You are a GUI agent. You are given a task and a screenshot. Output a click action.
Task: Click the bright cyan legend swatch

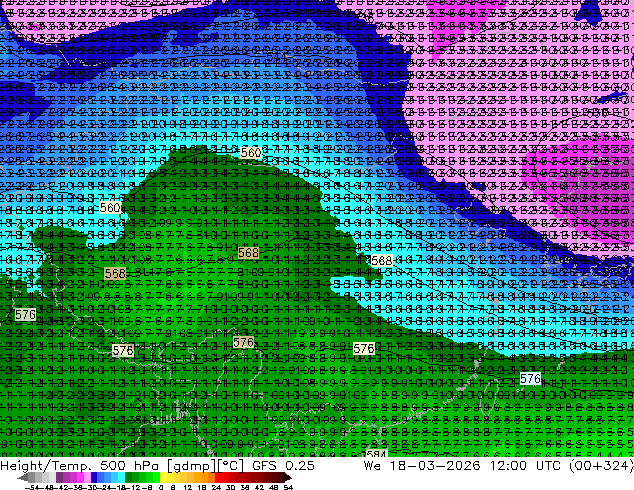pyautogui.click(x=121, y=478)
